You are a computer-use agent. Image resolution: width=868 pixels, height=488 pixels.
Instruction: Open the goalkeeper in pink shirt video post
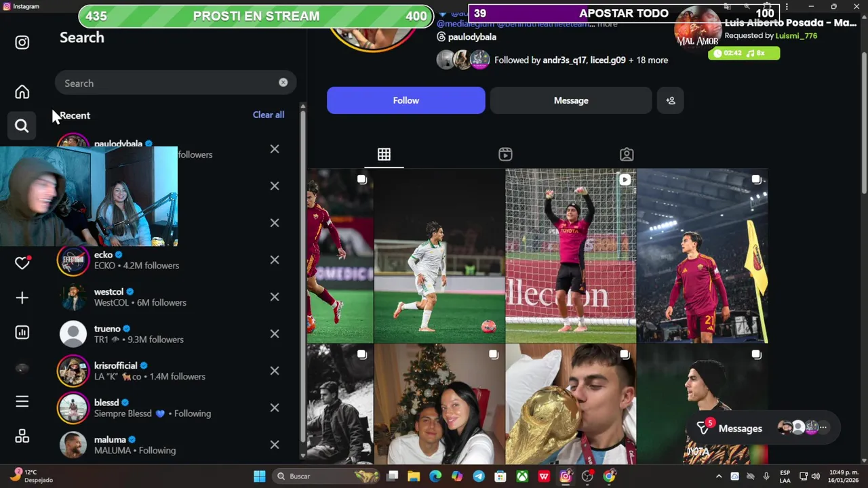[571, 256]
